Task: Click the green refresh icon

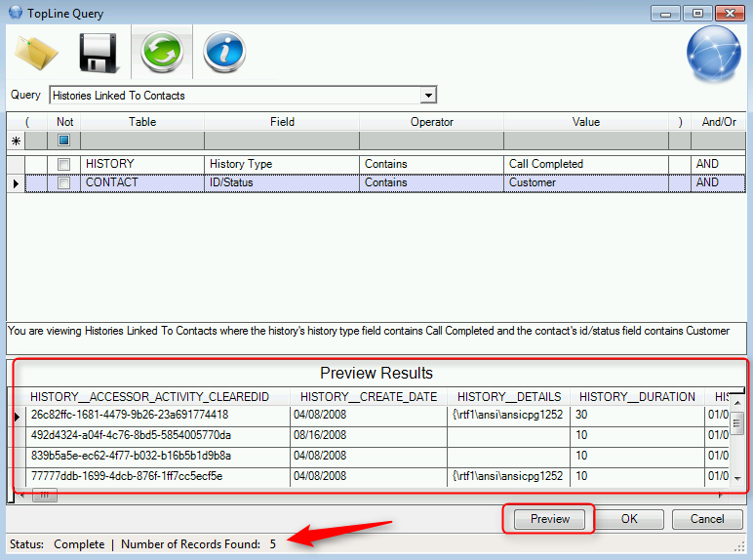Action: (162, 52)
